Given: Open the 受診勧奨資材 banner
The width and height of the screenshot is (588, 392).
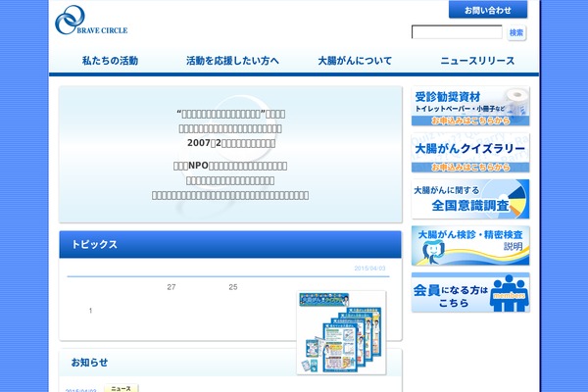Looking at the screenshot, I should tap(470, 106).
